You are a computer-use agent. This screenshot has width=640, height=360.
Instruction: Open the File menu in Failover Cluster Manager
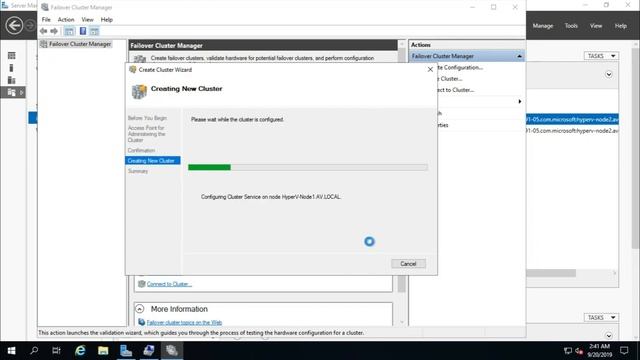pos(46,20)
